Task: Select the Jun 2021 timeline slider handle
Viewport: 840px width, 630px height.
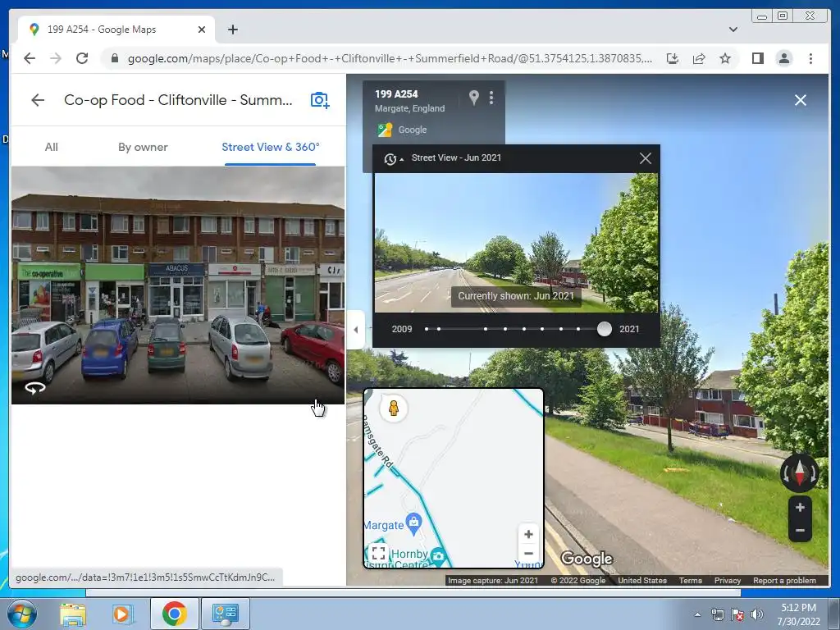Action: (605, 329)
